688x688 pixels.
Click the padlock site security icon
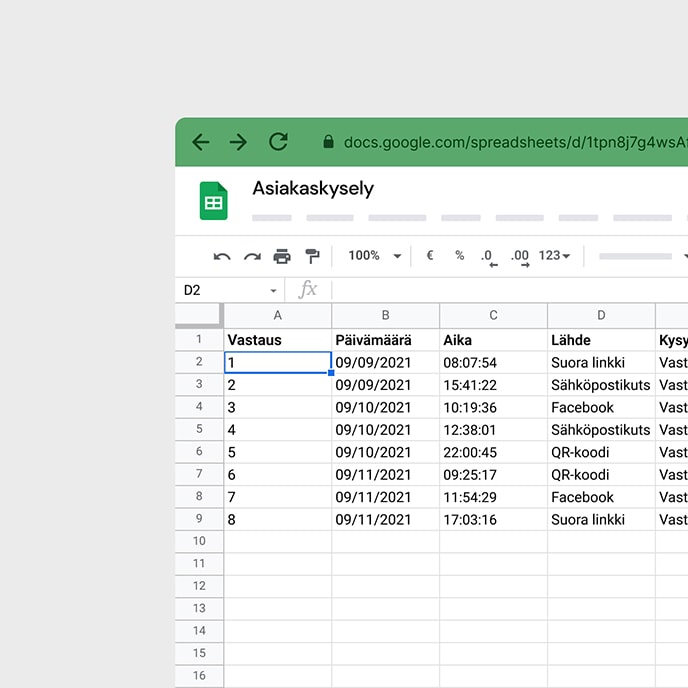(328, 143)
